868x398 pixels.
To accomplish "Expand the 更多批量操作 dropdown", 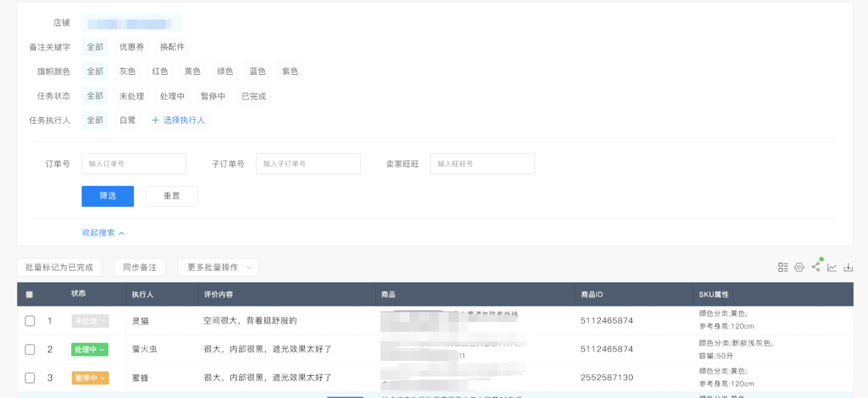I will click(x=218, y=267).
